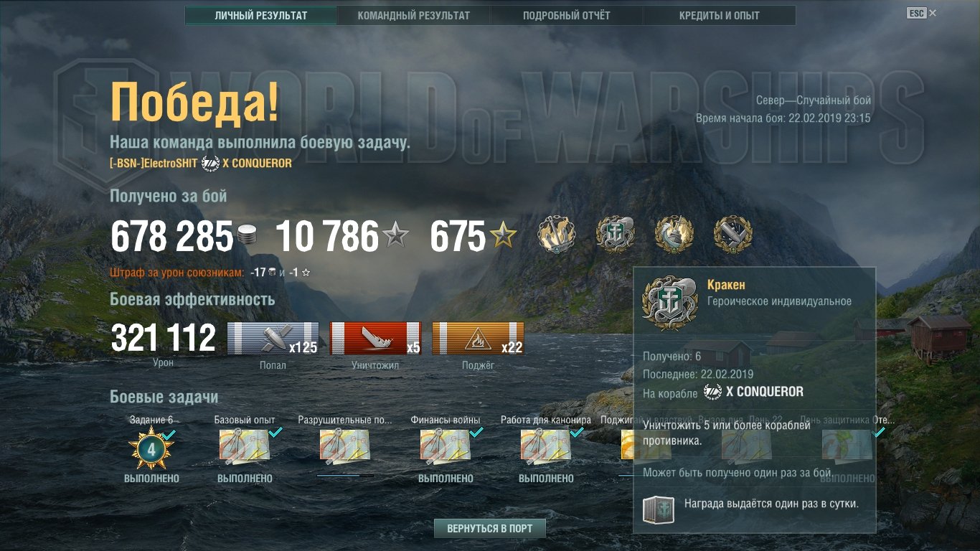Click the Попал x125 hits ribbon

273,338
